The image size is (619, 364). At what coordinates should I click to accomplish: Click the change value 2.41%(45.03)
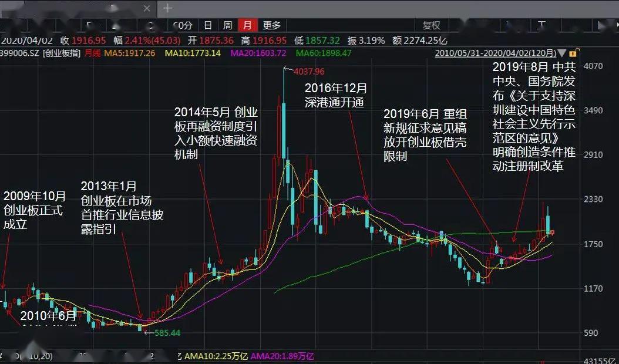pos(153,41)
